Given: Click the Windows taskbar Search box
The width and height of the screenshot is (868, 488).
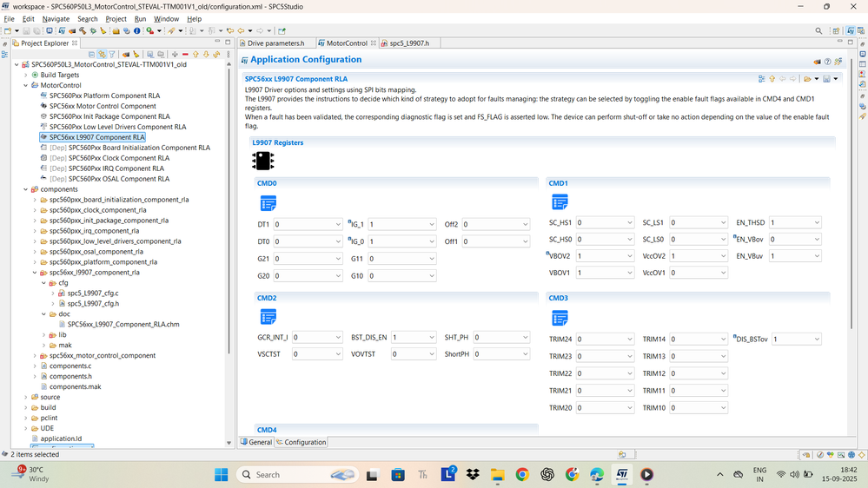Looking at the screenshot, I should point(298,474).
